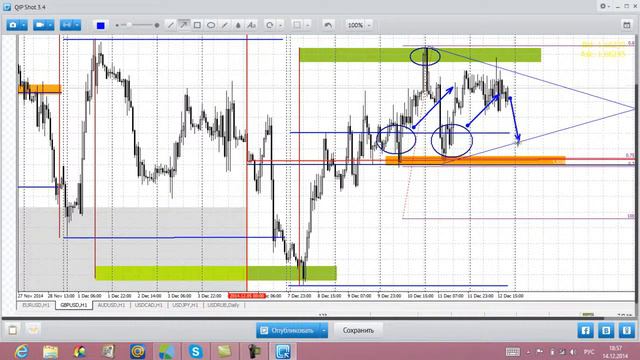Share the screenshot to Odnoklassniki

pos(627,330)
